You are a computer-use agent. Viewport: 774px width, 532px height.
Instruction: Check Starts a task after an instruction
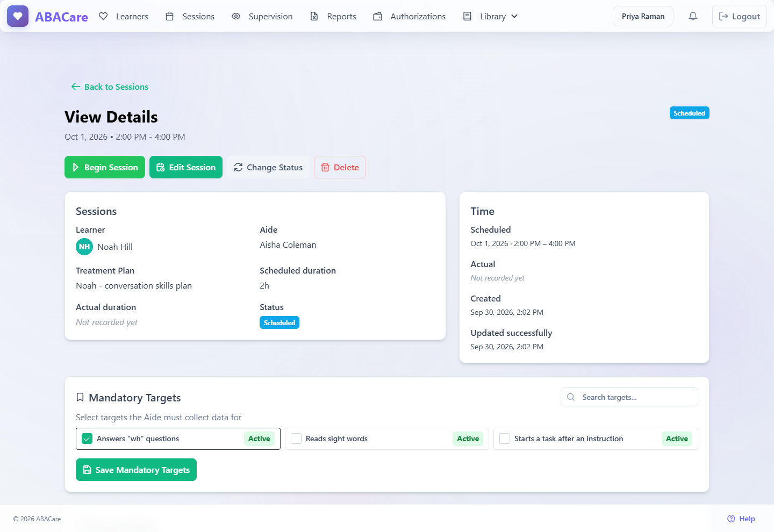(x=505, y=438)
